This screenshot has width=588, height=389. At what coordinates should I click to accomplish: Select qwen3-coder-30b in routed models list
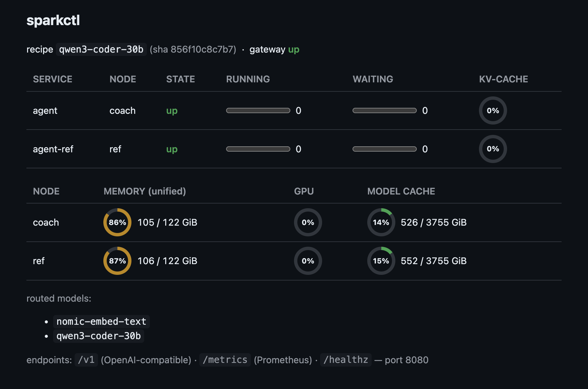click(99, 336)
